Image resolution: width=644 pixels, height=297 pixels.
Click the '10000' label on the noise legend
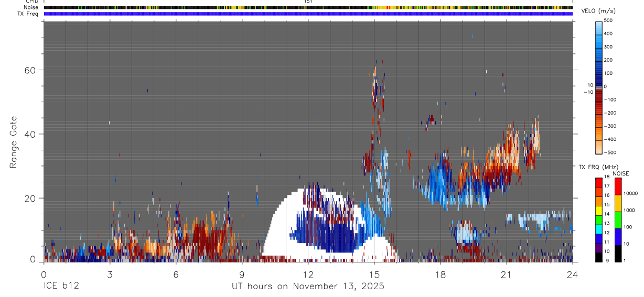(x=630, y=193)
